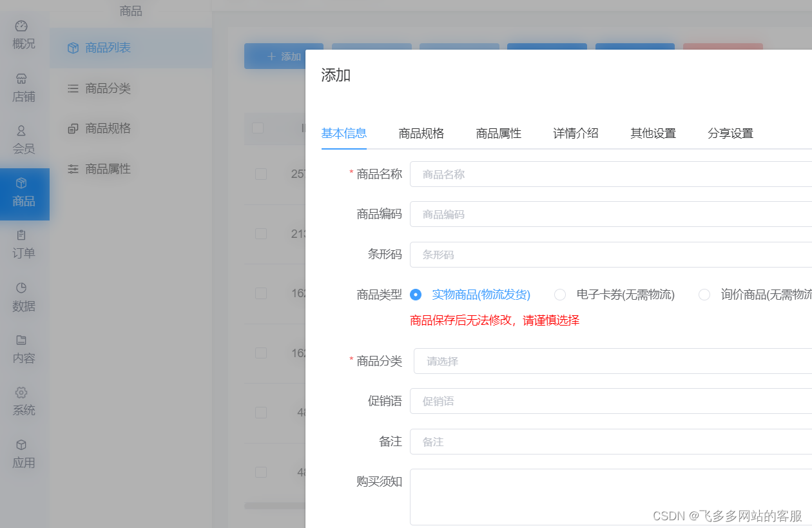812x528 pixels.
Task: Click the blue 添加 button
Action: (275, 56)
